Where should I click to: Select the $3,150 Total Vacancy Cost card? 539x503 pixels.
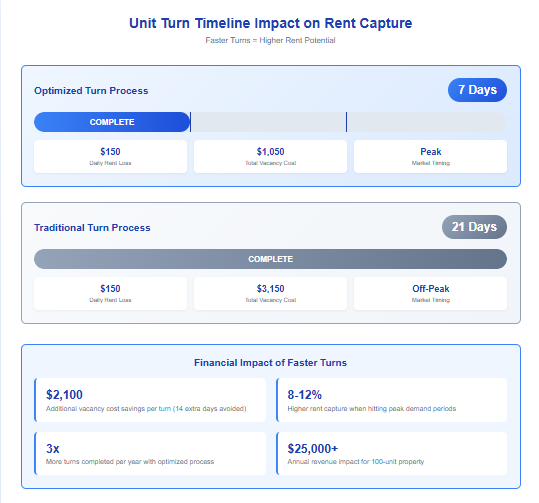pyautogui.click(x=270, y=293)
